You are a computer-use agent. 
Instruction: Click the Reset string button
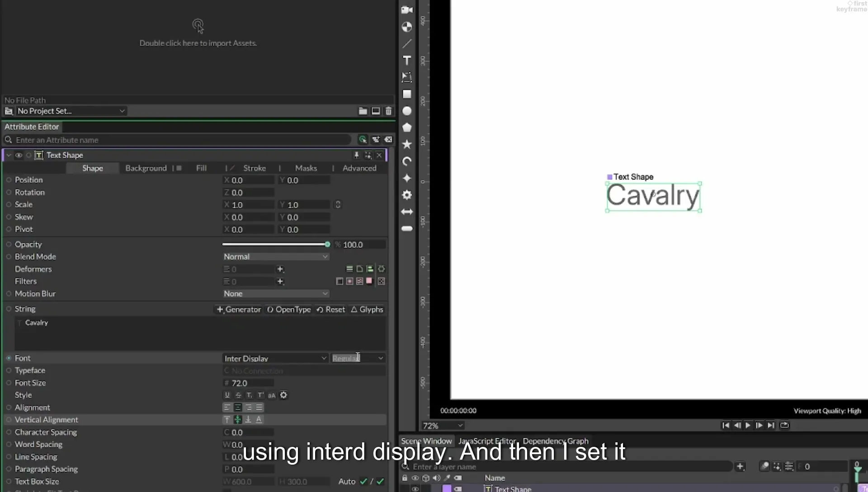point(330,309)
